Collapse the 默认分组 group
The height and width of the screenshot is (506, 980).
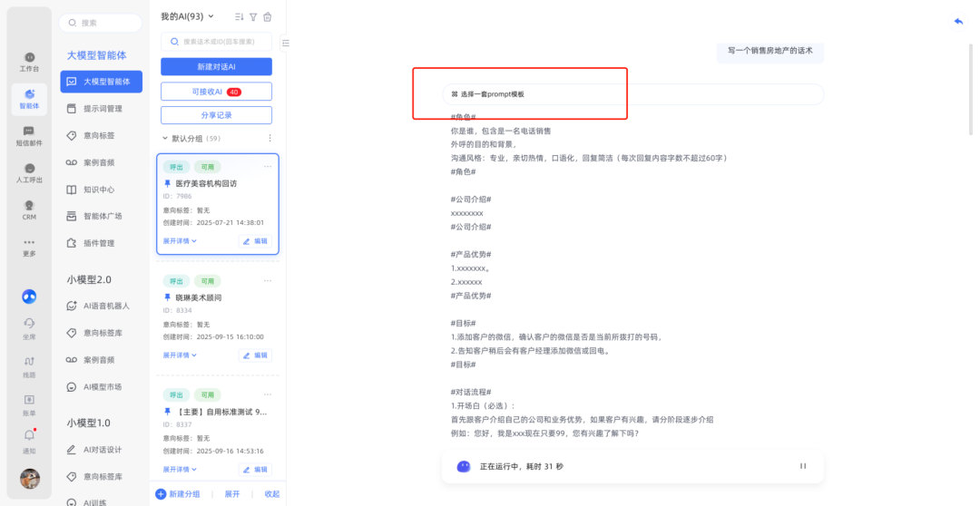pos(165,139)
